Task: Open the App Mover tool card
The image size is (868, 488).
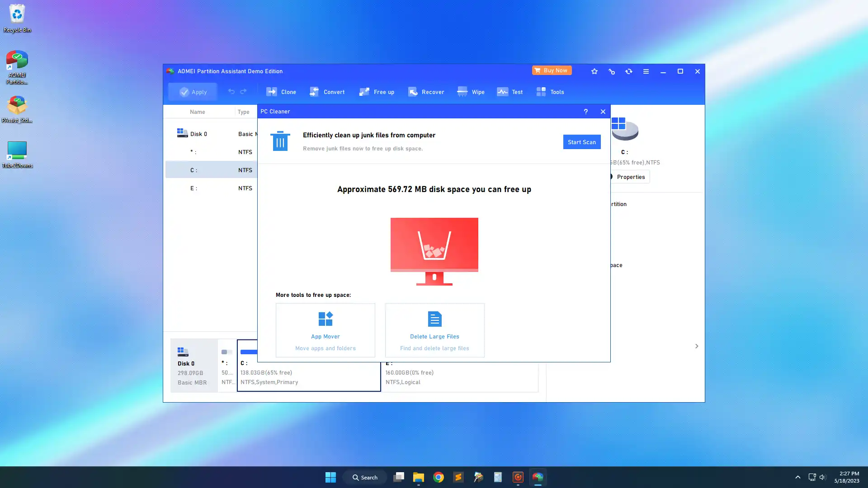Action: (325, 330)
